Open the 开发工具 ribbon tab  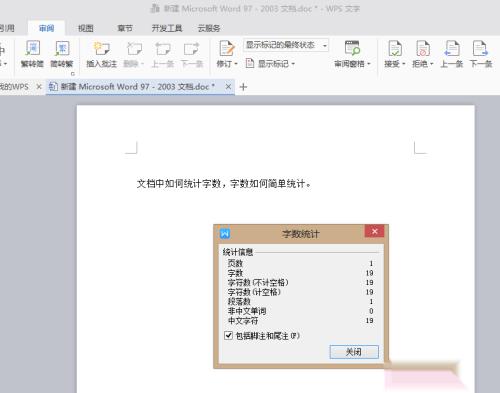point(167,28)
